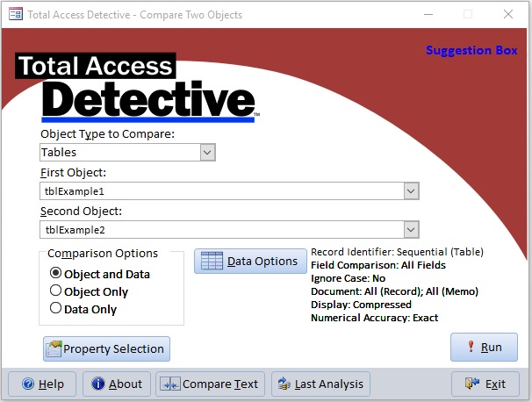Click the 'Comparison Options' group label
Image resolution: width=532 pixels, height=402 pixels.
tap(103, 254)
